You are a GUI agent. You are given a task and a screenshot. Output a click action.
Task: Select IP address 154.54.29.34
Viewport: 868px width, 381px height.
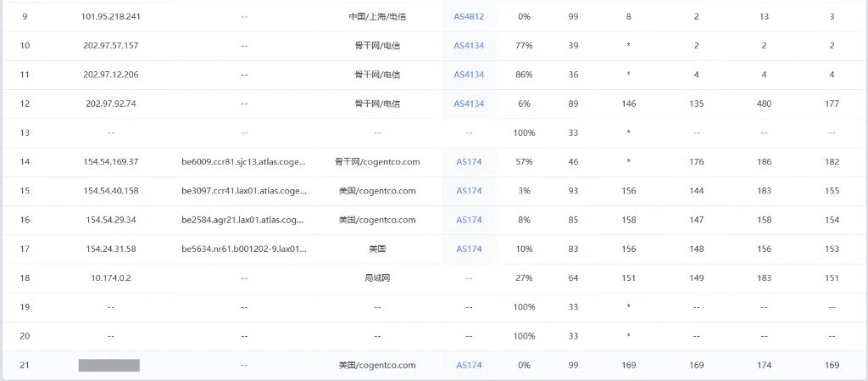111,220
